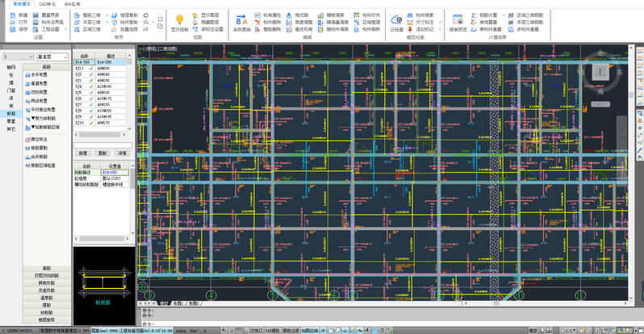The height and width of the screenshot is (334, 644).
Task: Click the 显示控制 lightbulb icon
Action: (180, 19)
